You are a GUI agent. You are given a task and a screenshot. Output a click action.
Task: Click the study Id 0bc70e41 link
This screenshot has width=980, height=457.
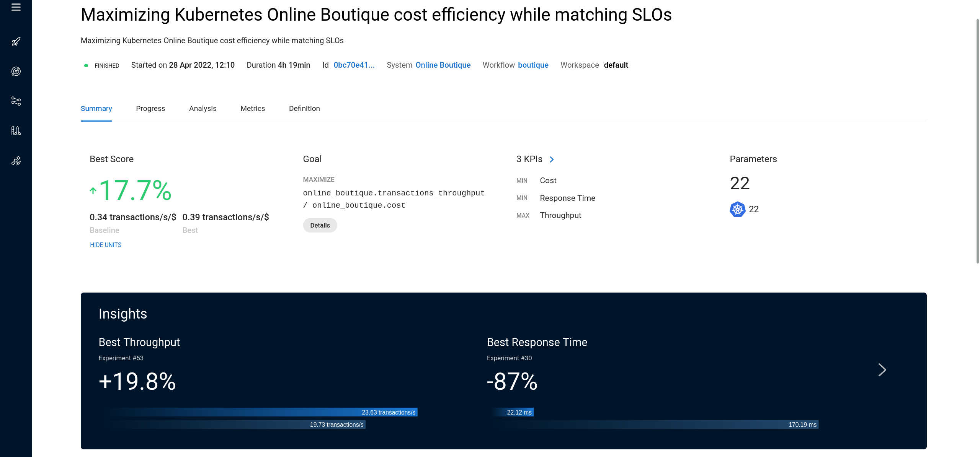pos(354,65)
